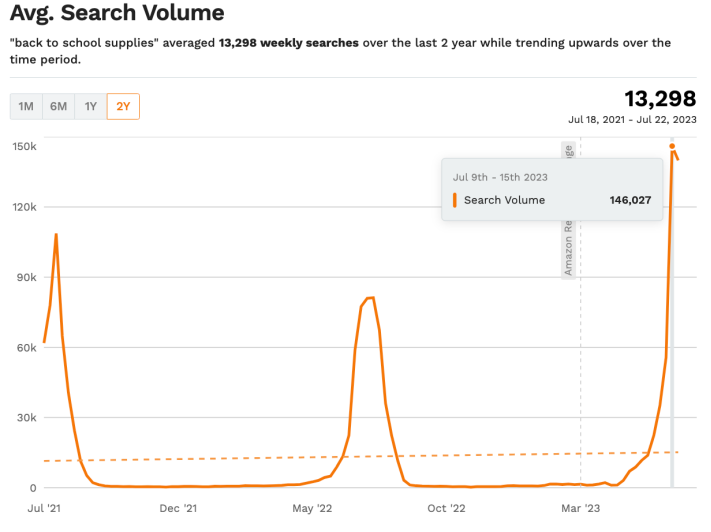711x532 pixels.
Task: Click the 150k y-axis label
Action: pyautogui.click(x=25, y=146)
